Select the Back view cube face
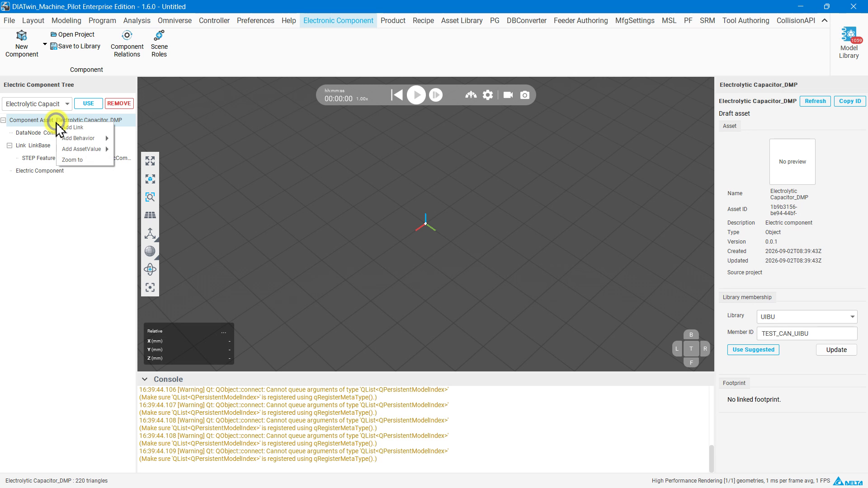Viewport: 868px width, 488px height. [691, 335]
